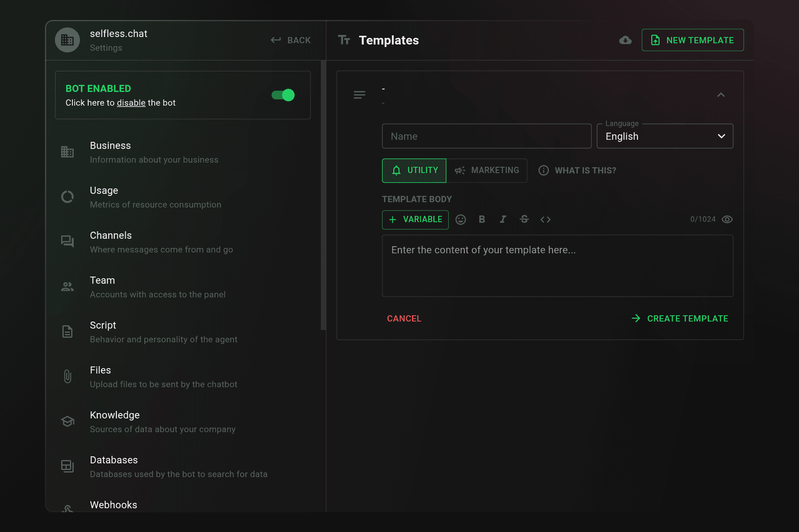
Task: Click the template Name input field
Action: [x=486, y=136]
